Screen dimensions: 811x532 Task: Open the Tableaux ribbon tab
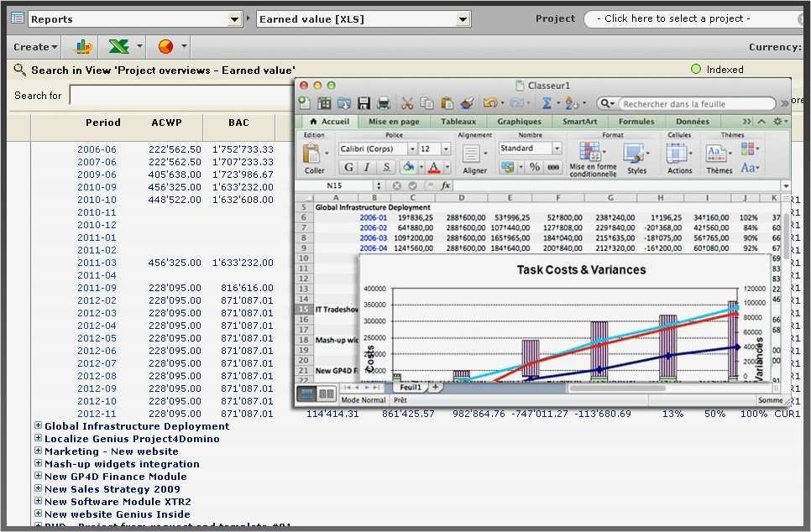pos(458,121)
